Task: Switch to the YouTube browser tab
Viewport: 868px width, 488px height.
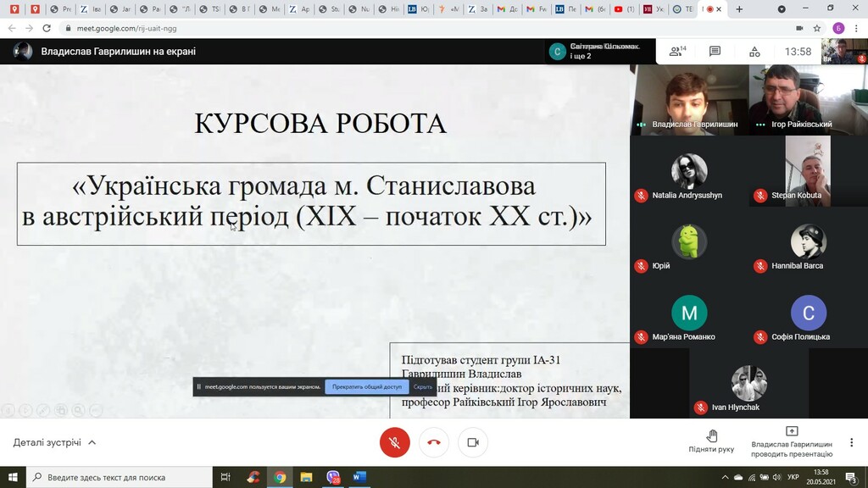Action: [622, 9]
